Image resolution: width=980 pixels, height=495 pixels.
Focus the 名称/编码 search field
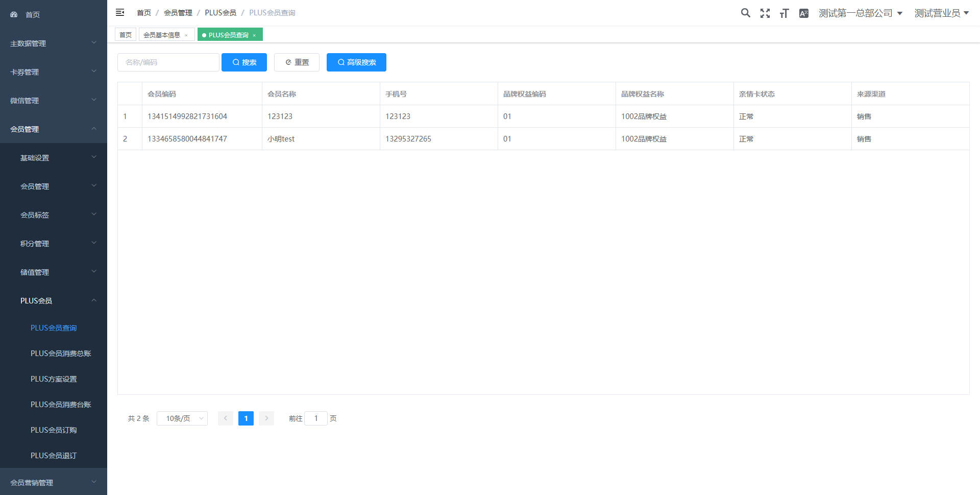(x=168, y=62)
